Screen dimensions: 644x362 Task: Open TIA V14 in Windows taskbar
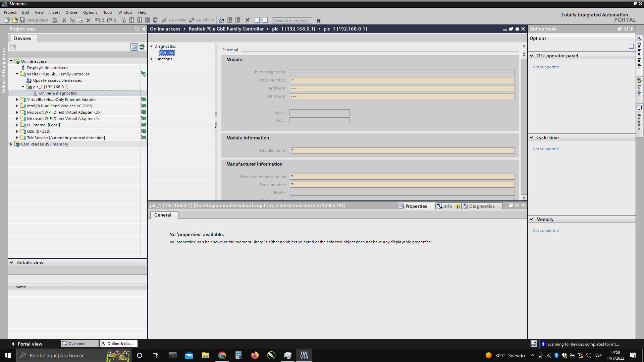304,355
